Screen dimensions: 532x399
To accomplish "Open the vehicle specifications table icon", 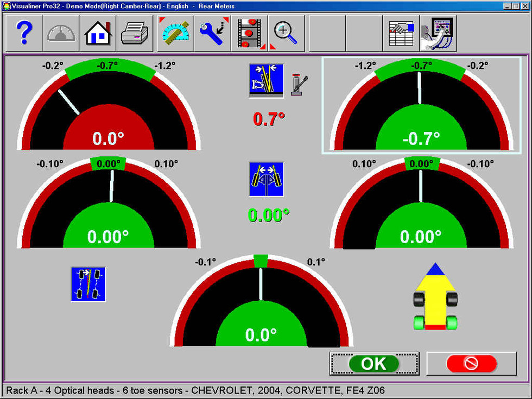I will click(x=401, y=34).
